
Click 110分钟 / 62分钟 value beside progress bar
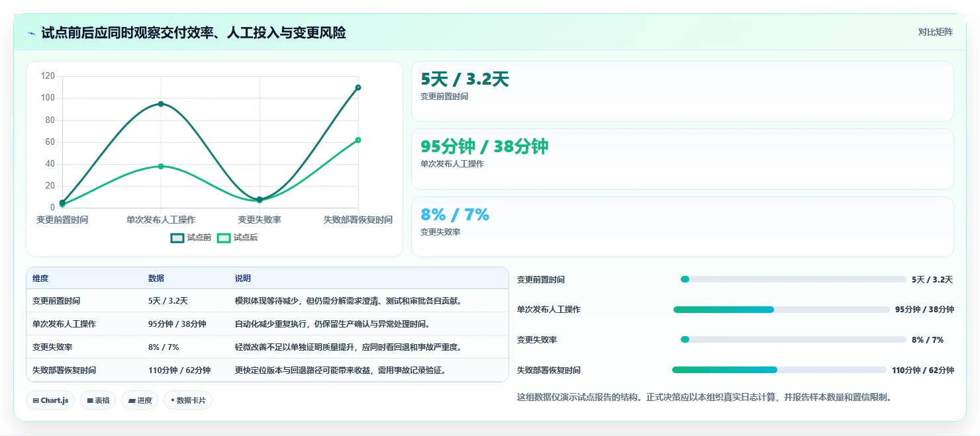pos(922,370)
